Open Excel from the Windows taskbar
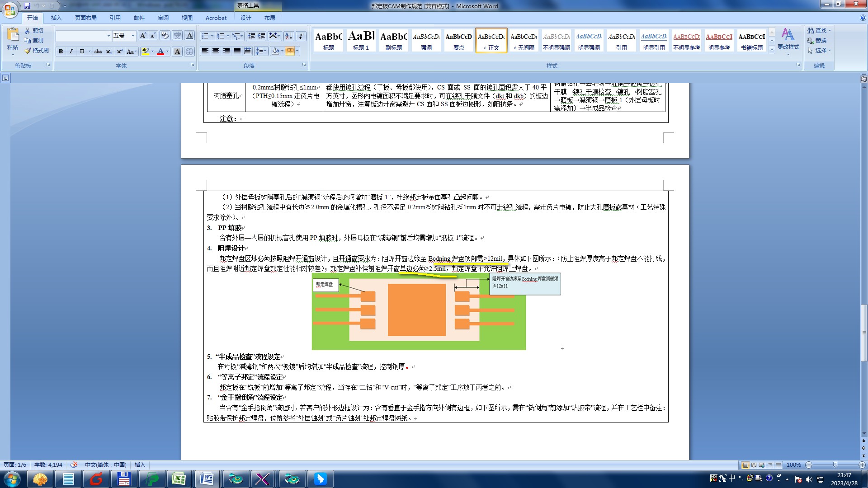Screen dimensions: 868x488 (x=179, y=479)
